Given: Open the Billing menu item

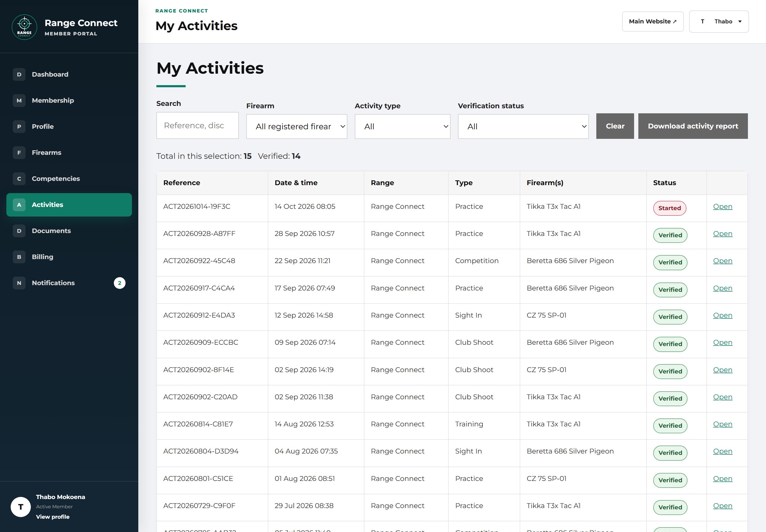Looking at the screenshot, I should pos(69,257).
